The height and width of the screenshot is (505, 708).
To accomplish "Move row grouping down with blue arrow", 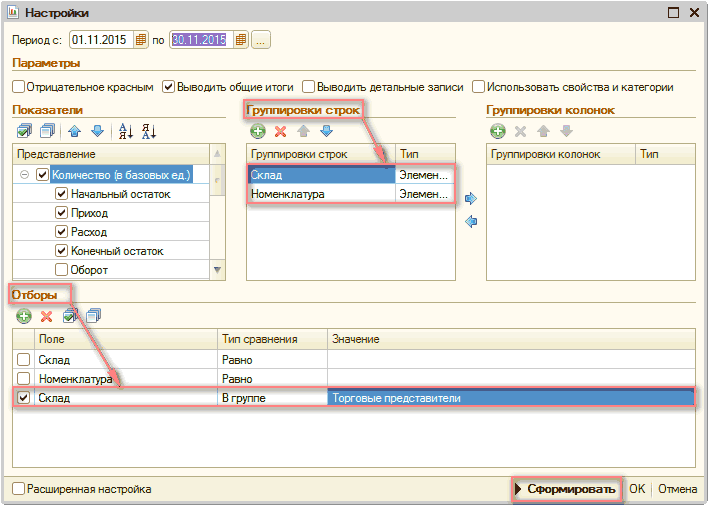I will 326,131.
